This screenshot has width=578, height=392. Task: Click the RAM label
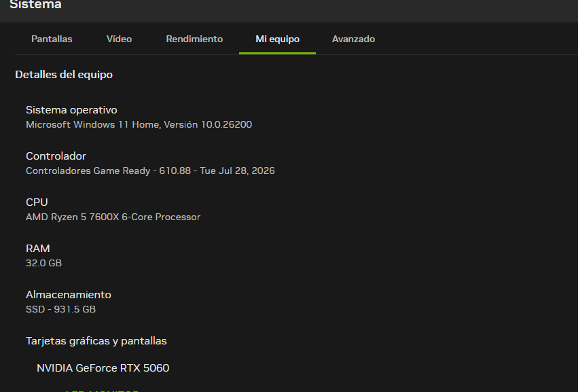38,249
